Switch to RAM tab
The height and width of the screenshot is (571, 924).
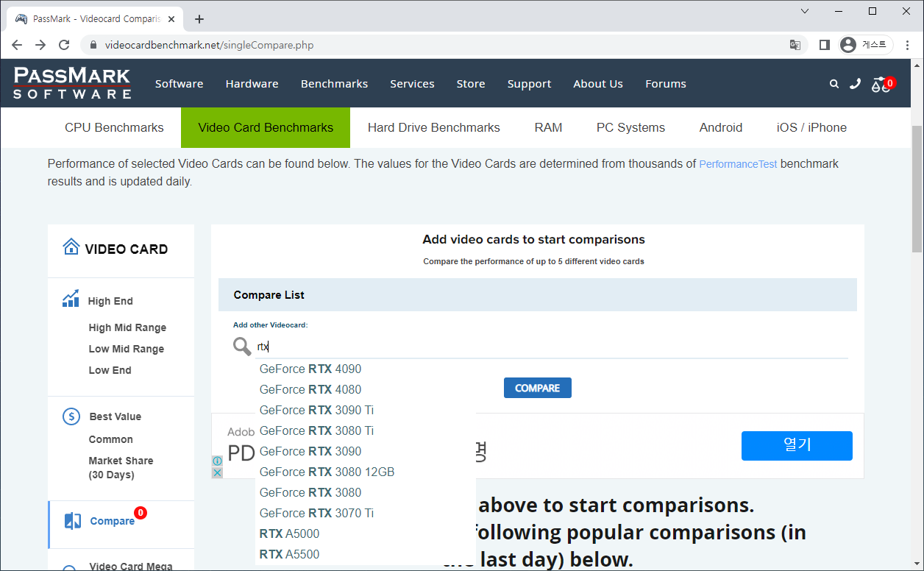pyautogui.click(x=548, y=127)
